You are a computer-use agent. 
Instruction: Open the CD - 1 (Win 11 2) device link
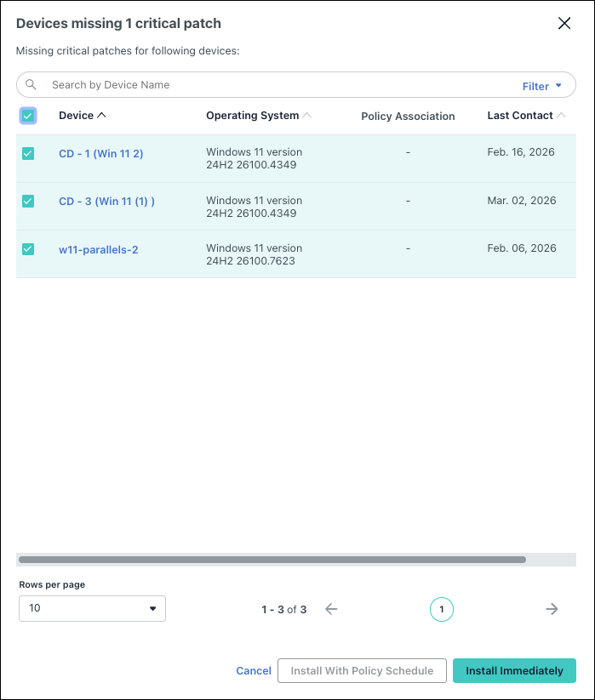(x=100, y=154)
